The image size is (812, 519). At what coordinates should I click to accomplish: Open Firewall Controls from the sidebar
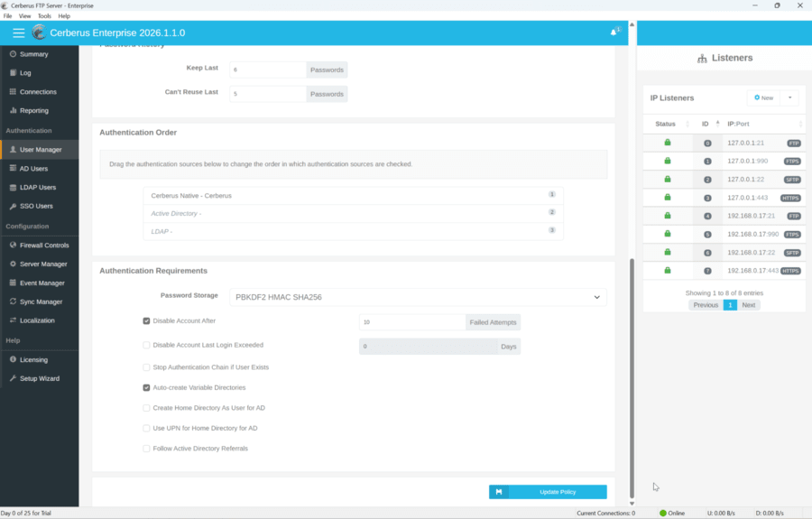[43, 246]
